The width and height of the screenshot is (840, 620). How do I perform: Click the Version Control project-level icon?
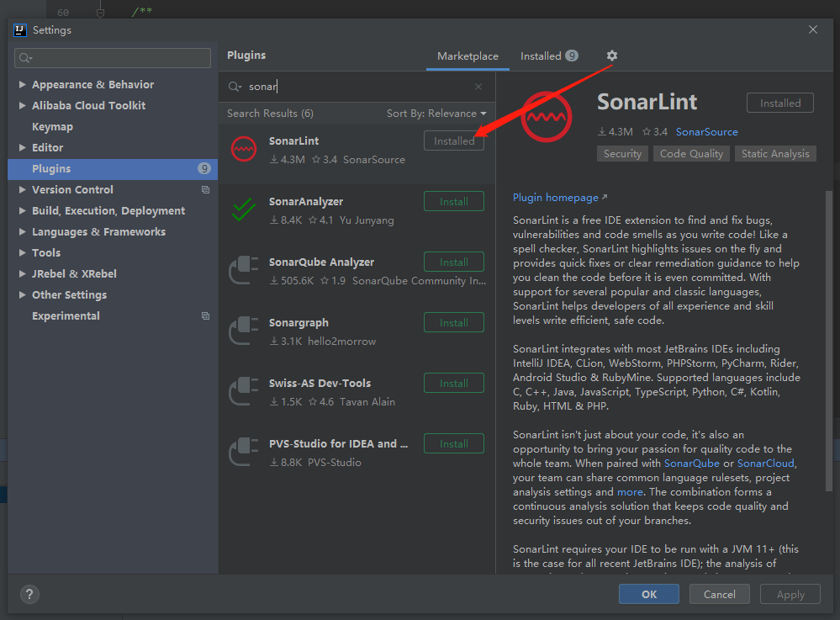click(205, 189)
